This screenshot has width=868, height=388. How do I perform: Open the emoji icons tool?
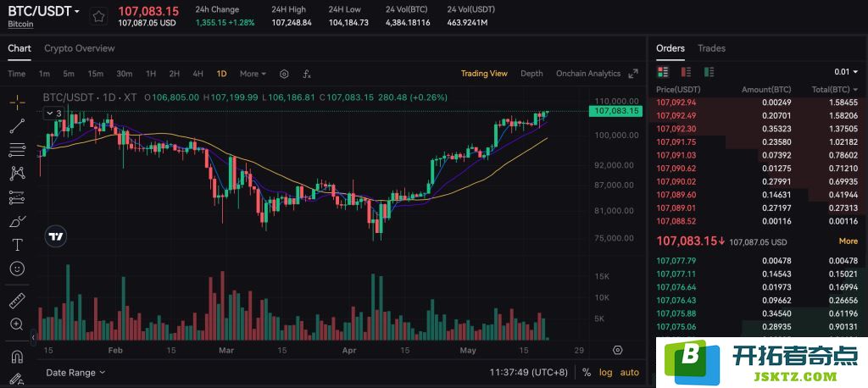17,269
